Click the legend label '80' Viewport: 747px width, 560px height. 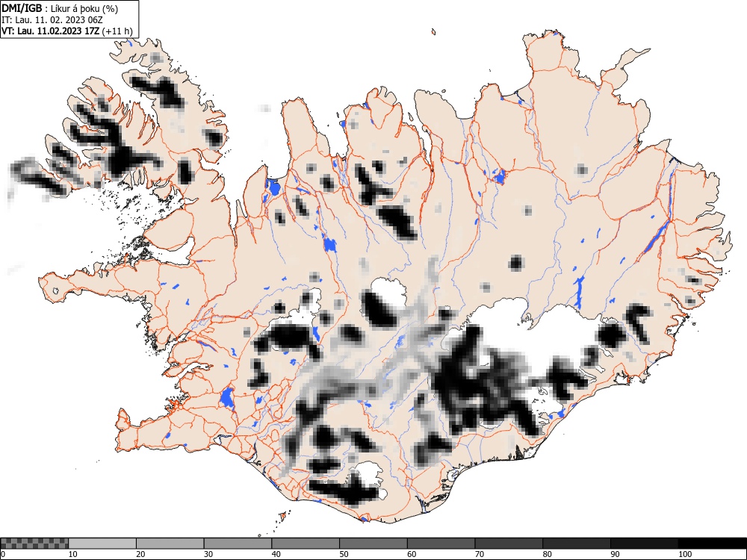pos(547,554)
